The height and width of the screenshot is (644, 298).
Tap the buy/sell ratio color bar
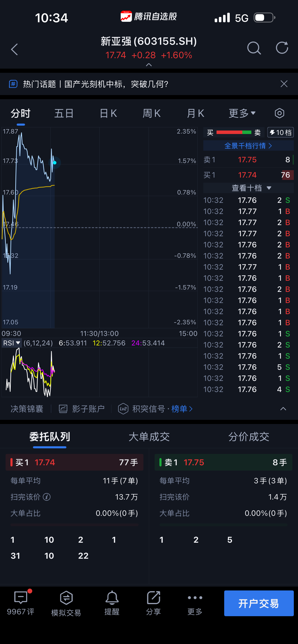click(234, 132)
